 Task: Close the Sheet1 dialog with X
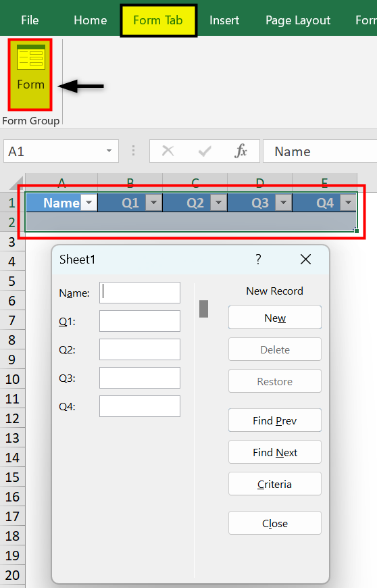click(x=306, y=259)
